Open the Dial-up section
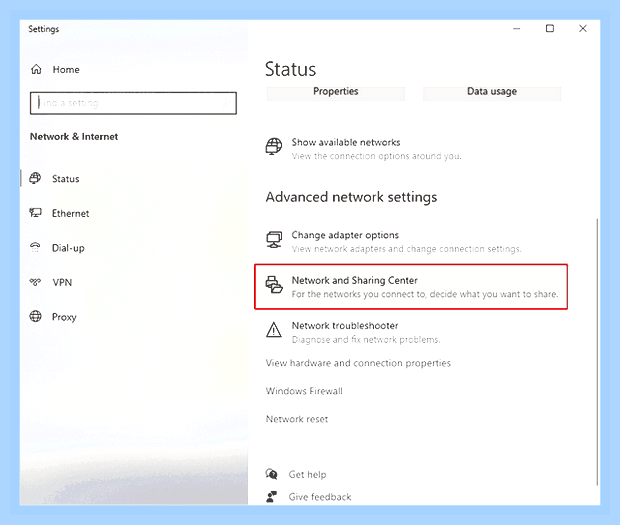The image size is (620, 525). tap(68, 248)
